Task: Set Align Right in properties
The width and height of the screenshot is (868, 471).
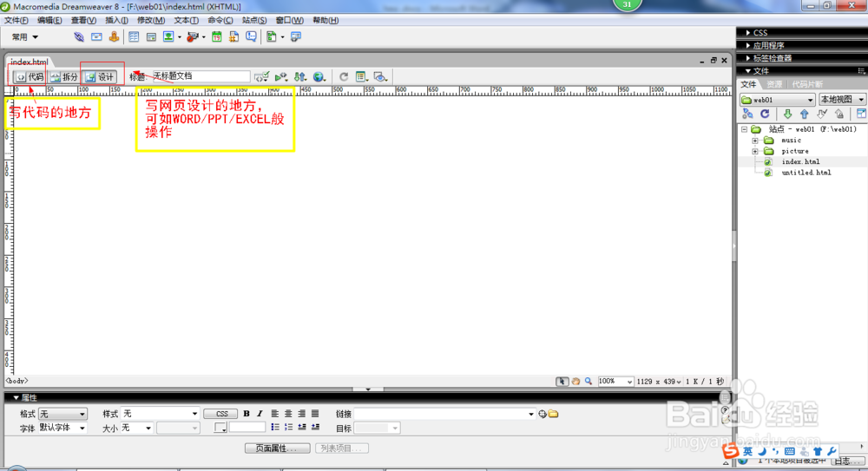Action: (302, 414)
